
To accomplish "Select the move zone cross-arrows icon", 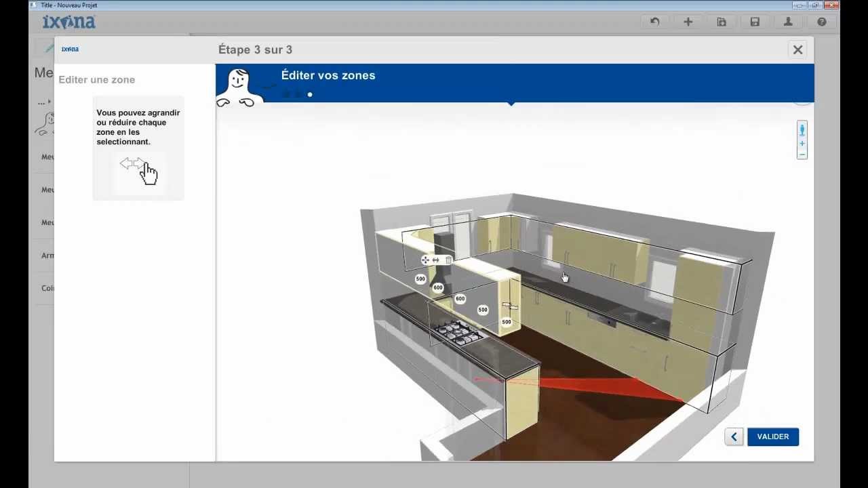I will tap(425, 260).
